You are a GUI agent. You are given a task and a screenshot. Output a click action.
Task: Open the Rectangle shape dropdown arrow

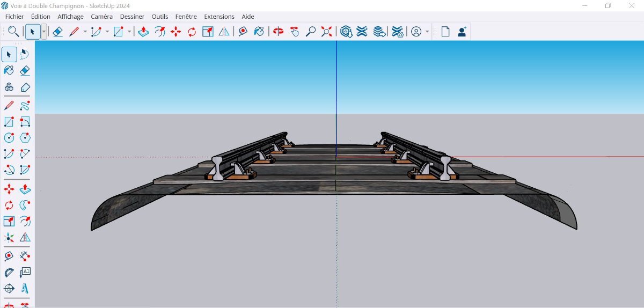click(x=129, y=32)
